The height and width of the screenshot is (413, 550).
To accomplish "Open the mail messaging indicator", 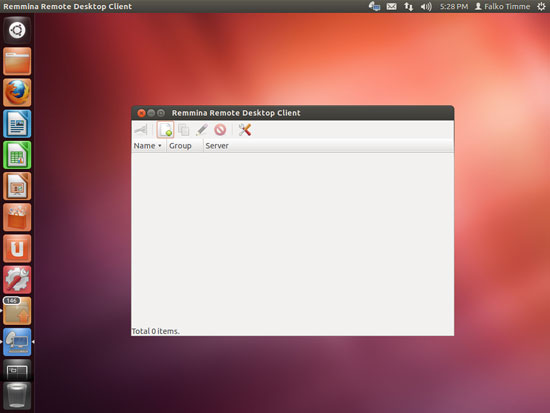I will click(391, 6).
